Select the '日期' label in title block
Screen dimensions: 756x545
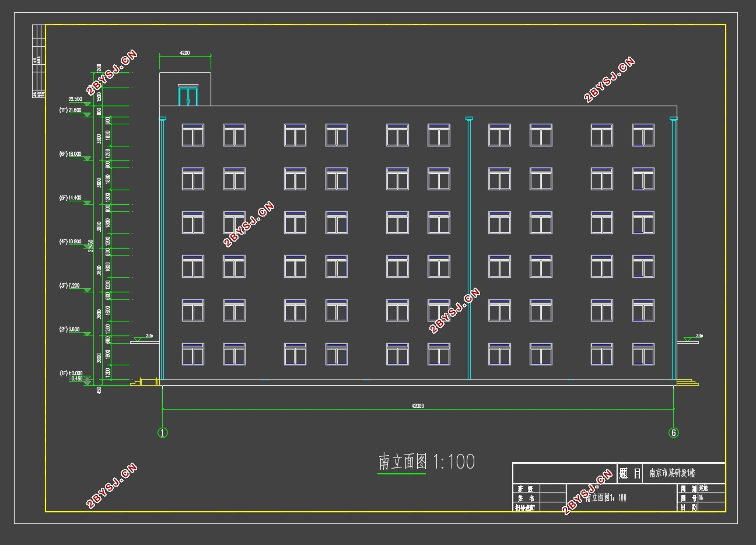tap(688, 508)
